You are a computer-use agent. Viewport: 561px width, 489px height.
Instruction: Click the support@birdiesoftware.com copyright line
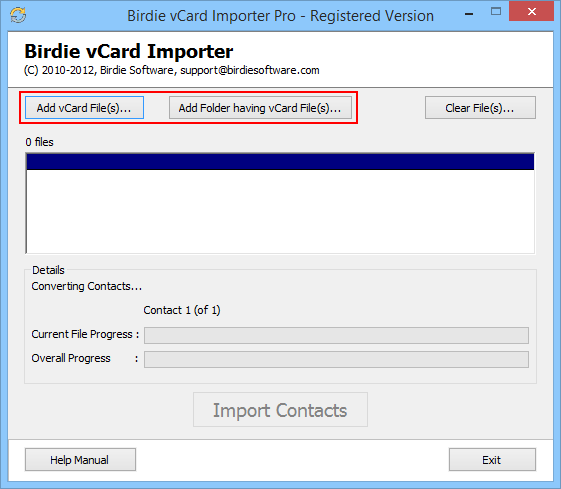pyautogui.click(x=172, y=70)
